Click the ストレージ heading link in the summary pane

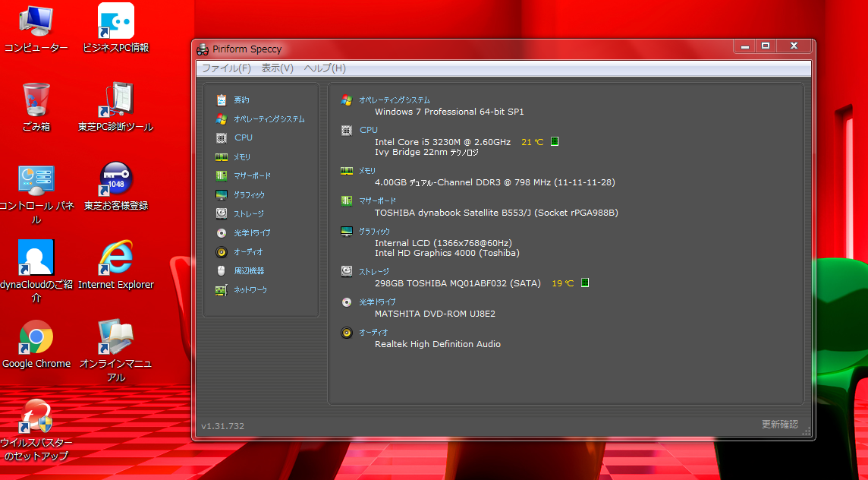click(x=374, y=272)
